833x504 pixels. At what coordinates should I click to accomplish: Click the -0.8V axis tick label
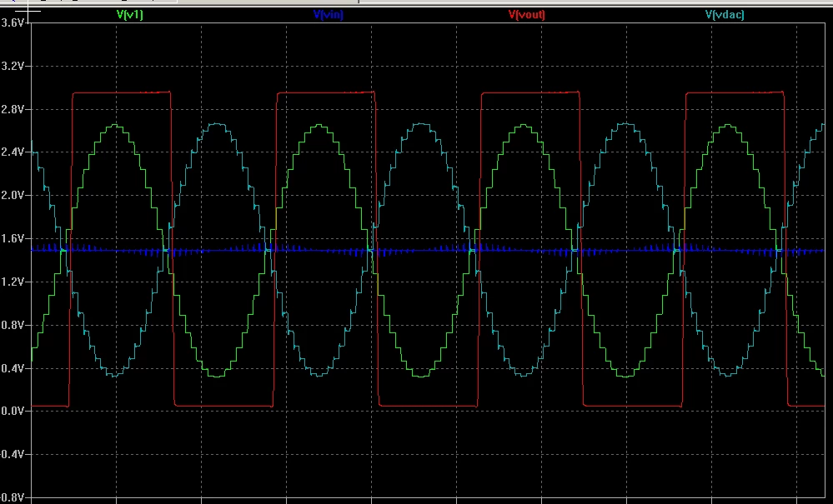(x=12, y=497)
